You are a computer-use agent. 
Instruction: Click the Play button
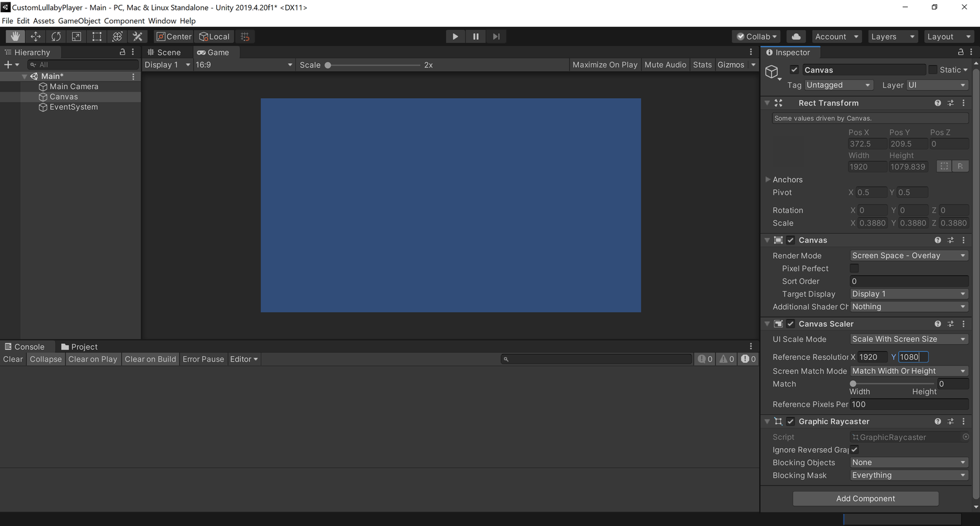(x=455, y=37)
